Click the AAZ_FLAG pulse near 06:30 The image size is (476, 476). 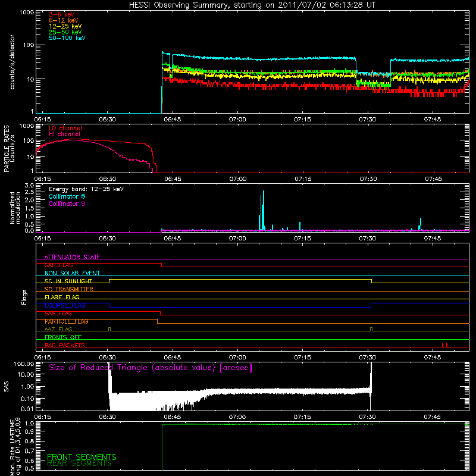coord(109,330)
